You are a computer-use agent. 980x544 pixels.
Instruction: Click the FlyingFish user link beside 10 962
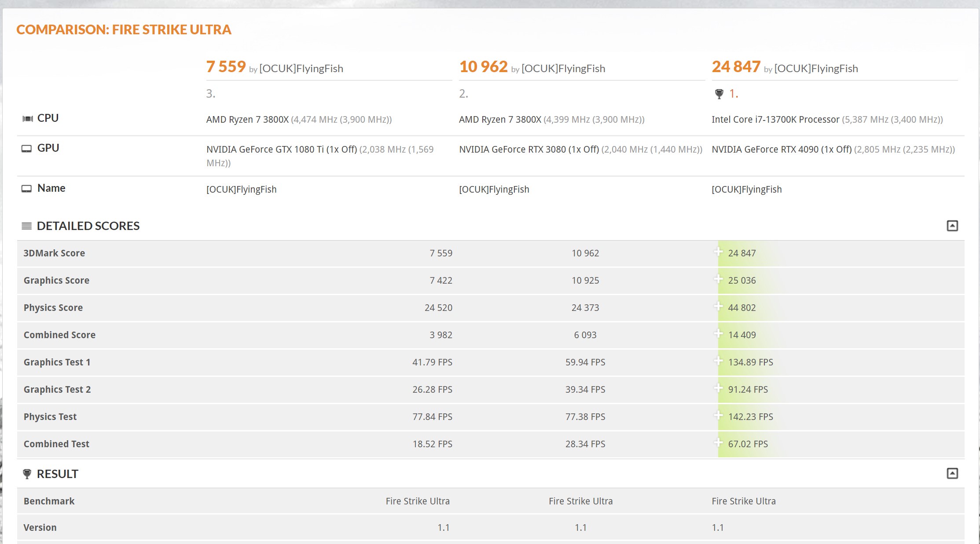[x=563, y=69]
